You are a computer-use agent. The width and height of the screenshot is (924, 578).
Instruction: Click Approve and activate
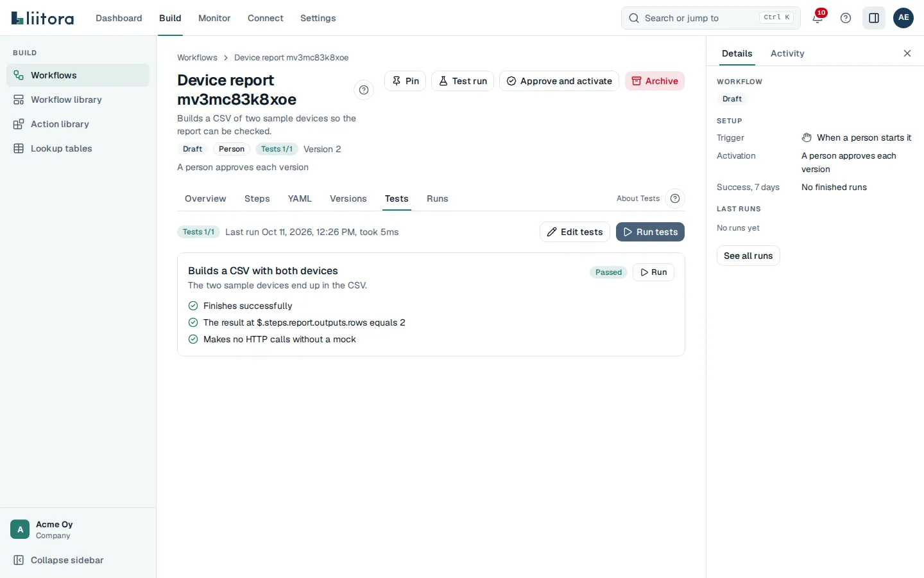559,81
